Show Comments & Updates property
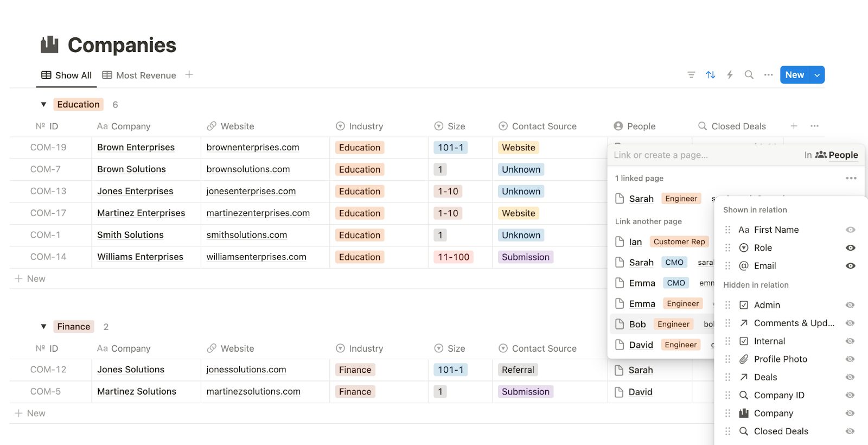Image resolution: width=868 pixels, height=445 pixels. pos(850,323)
